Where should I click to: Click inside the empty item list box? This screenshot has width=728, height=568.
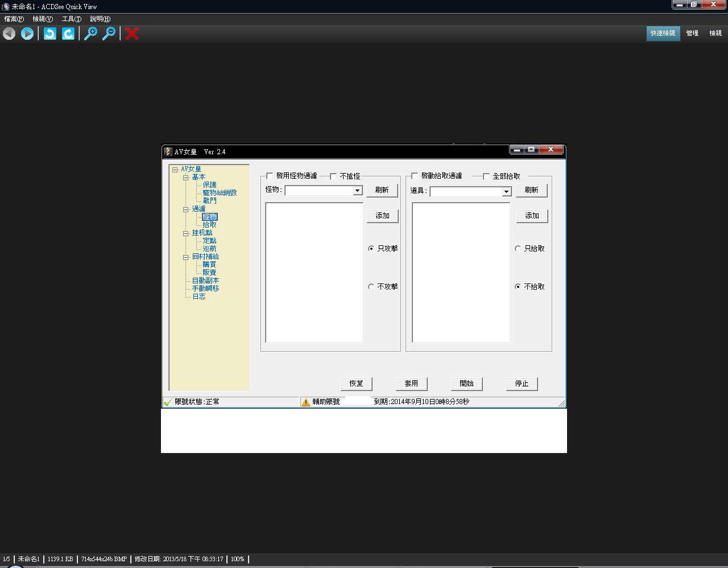tap(461, 273)
